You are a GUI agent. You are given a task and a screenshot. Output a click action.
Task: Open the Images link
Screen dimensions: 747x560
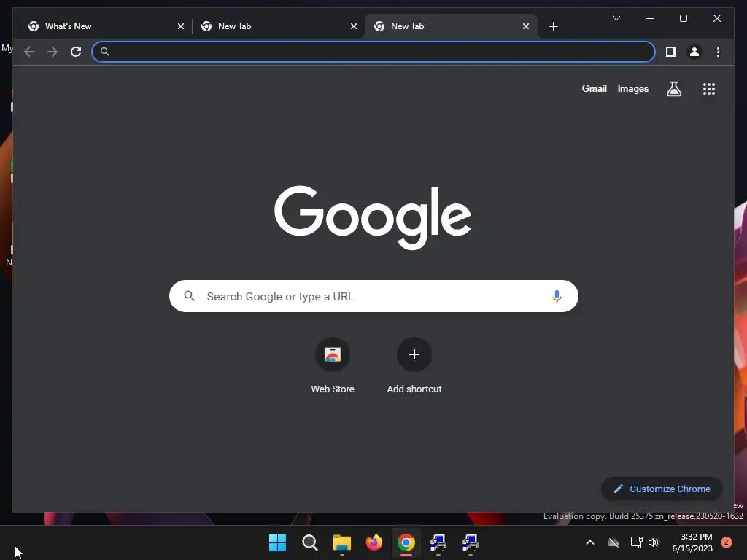coord(632,88)
